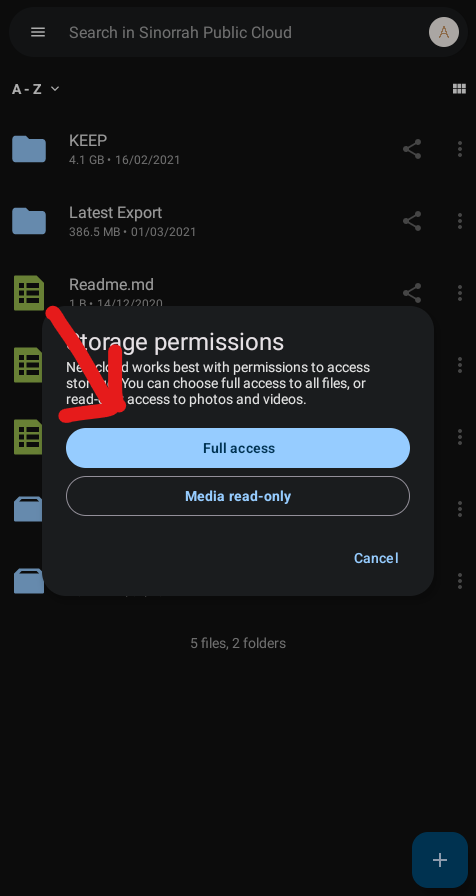Expand the A - Z sort dropdown
This screenshot has width=476, height=896.
tap(35, 89)
